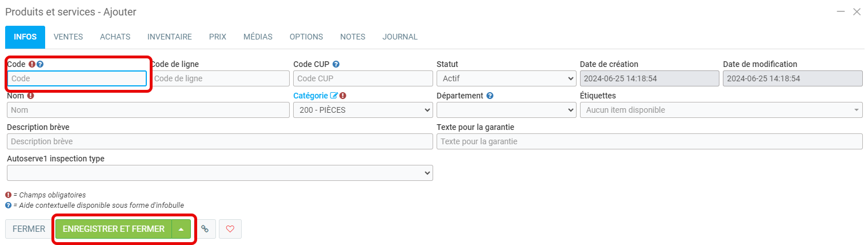Click into the Nom input field
Viewport: 868px width, 245px height.
point(148,110)
